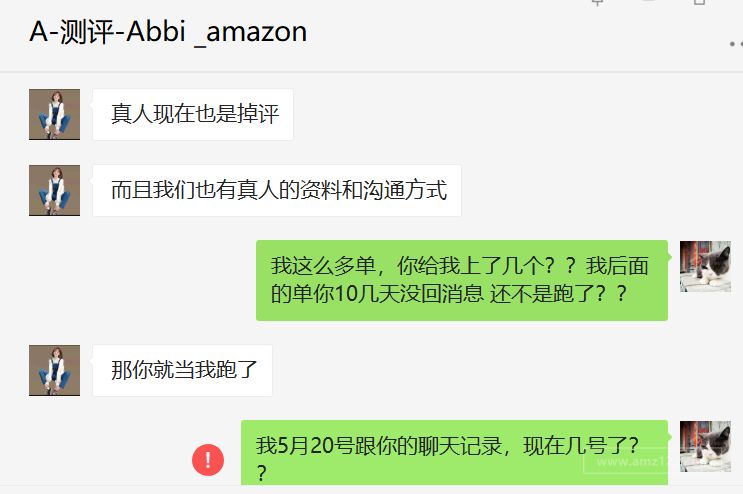Click the avatar beside 真人现在也是掉评
Screen dimensions: 743x494
coord(54,114)
